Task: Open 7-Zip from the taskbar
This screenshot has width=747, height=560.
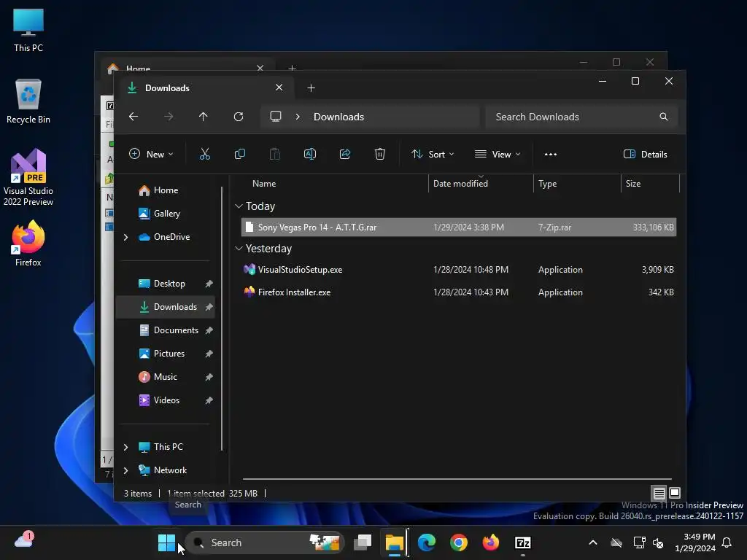Action: tap(522, 542)
